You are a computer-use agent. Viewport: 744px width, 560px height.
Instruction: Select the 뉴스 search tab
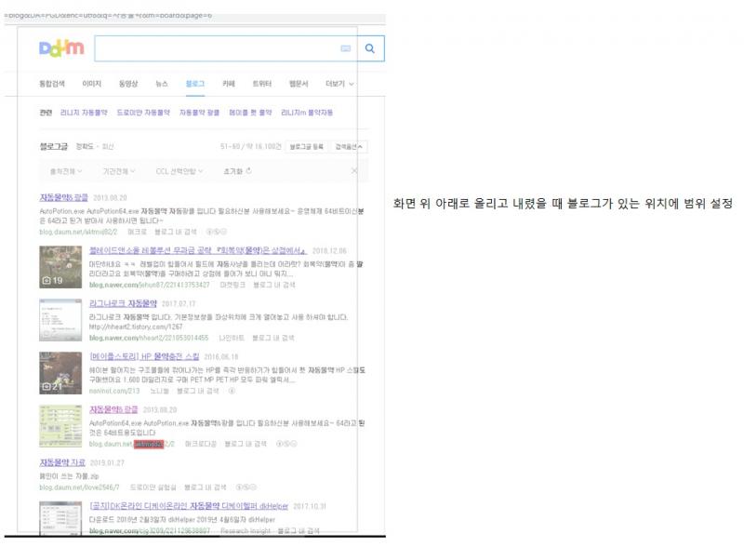click(x=162, y=84)
